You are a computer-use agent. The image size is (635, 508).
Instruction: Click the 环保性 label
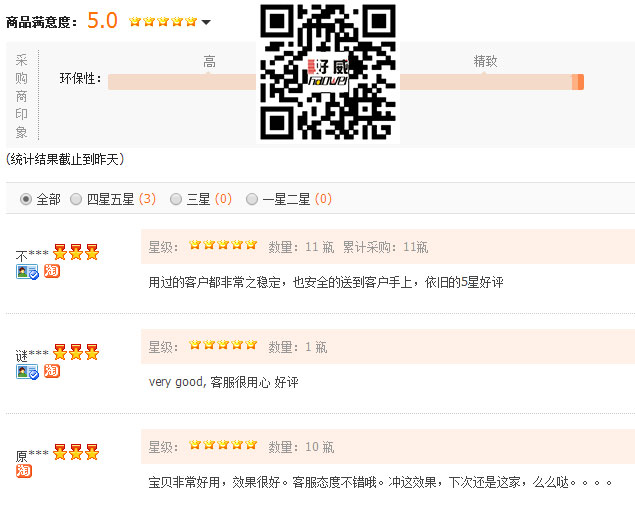click(81, 78)
